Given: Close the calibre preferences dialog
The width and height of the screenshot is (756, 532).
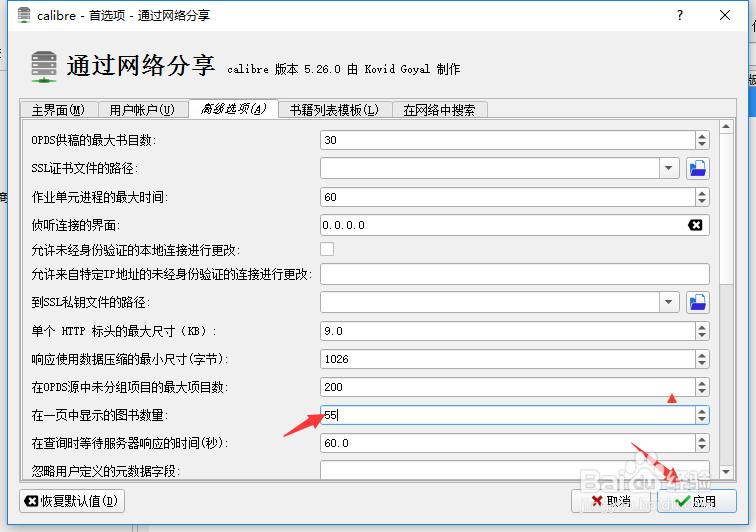Looking at the screenshot, I should coord(724,15).
